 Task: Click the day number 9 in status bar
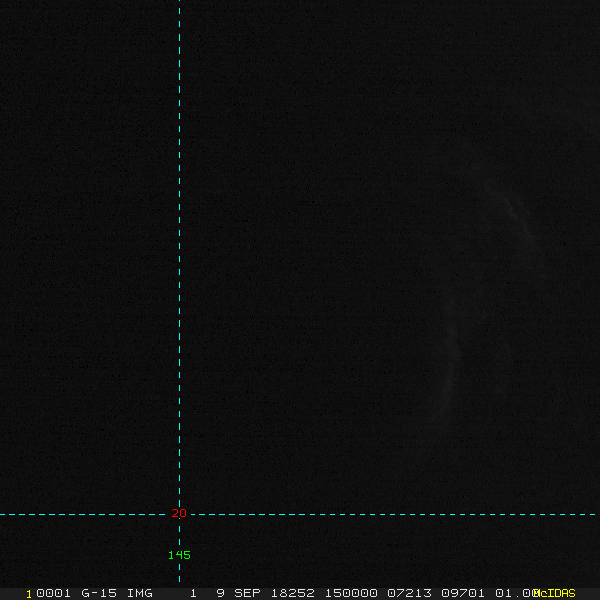click(220, 593)
